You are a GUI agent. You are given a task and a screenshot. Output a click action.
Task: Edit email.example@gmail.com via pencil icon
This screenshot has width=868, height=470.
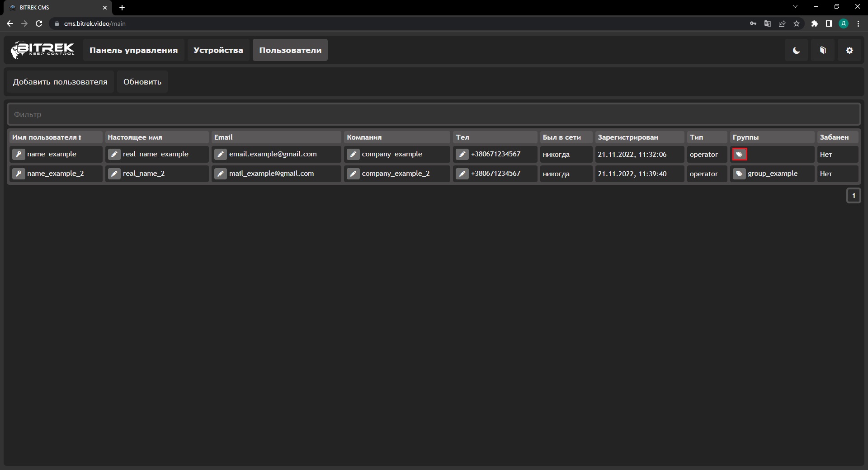[x=220, y=154]
